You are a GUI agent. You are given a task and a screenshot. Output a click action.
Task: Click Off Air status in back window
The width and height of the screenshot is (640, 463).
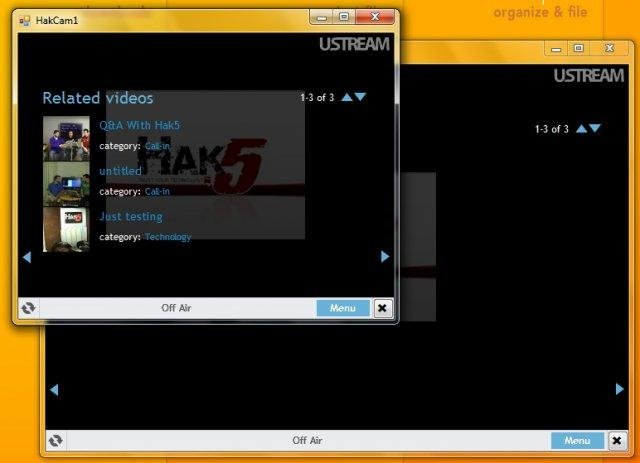click(x=307, y=440)
